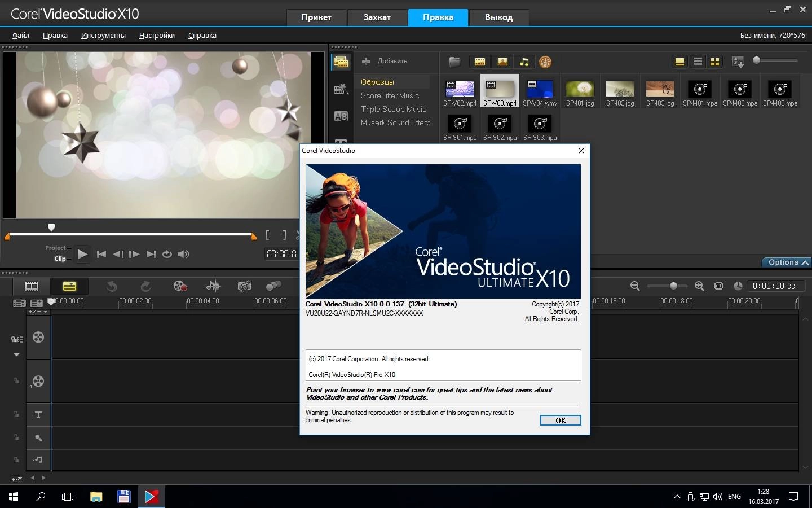812x508 pixels.
Task: Select the Auto Music tool
Action: 244,286
